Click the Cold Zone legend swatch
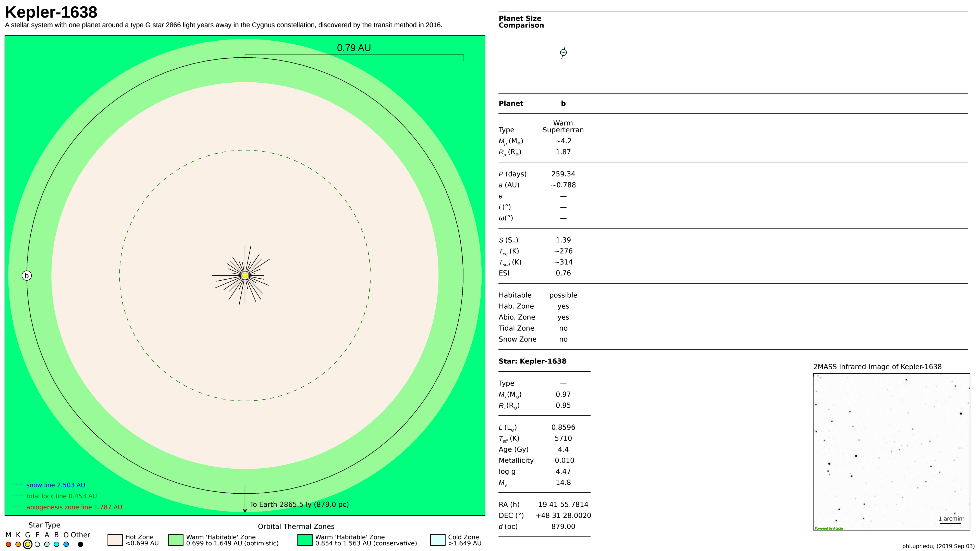This screenshot has height=551, width=980. click(437, 540)
